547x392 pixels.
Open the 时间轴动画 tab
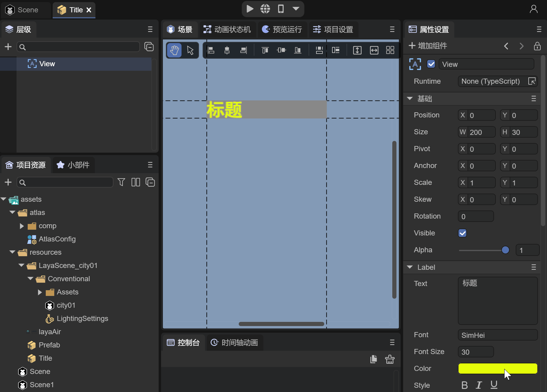(x=234, y=343)
